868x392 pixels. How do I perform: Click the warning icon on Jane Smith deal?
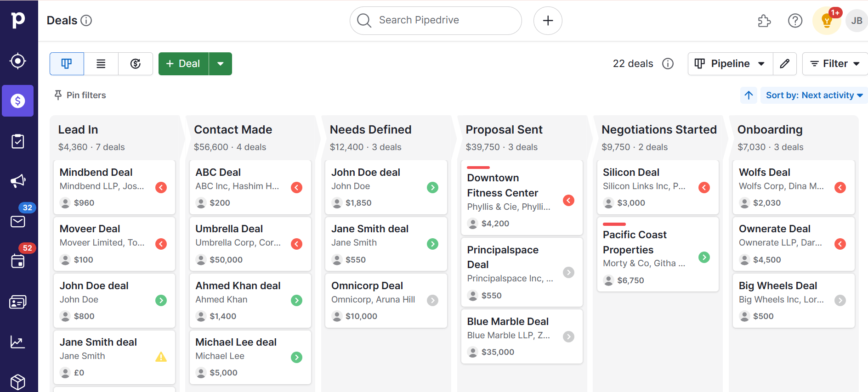[161, 357]
